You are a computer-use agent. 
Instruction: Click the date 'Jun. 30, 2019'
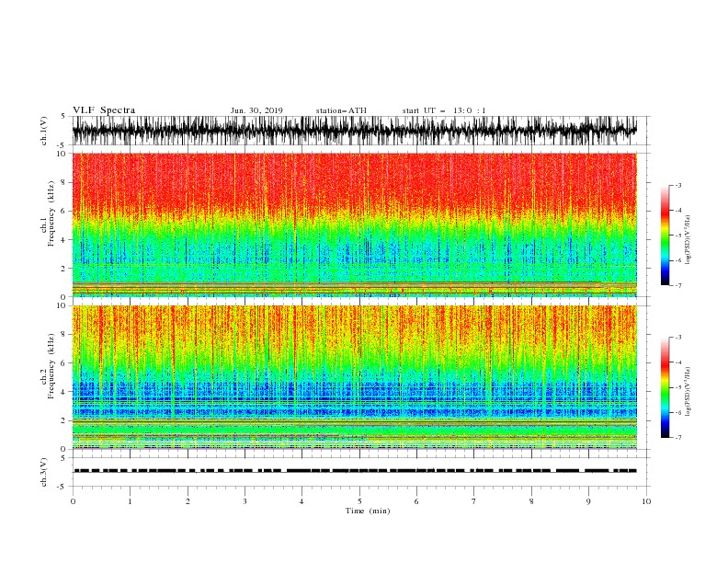(256, 110)
